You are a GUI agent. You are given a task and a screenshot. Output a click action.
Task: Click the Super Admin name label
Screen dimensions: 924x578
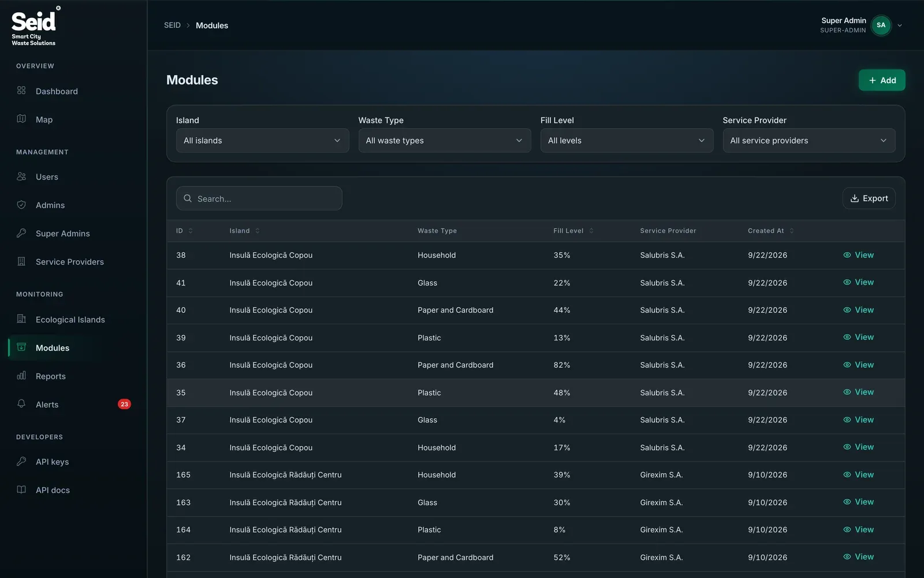pyautogui.click(x=844, y=20)
